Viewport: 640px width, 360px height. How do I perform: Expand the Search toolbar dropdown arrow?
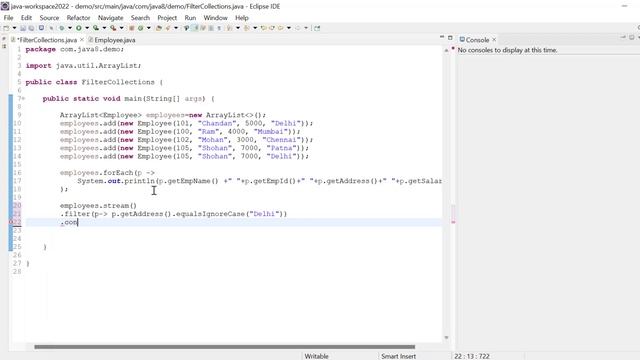pos(176,28)
